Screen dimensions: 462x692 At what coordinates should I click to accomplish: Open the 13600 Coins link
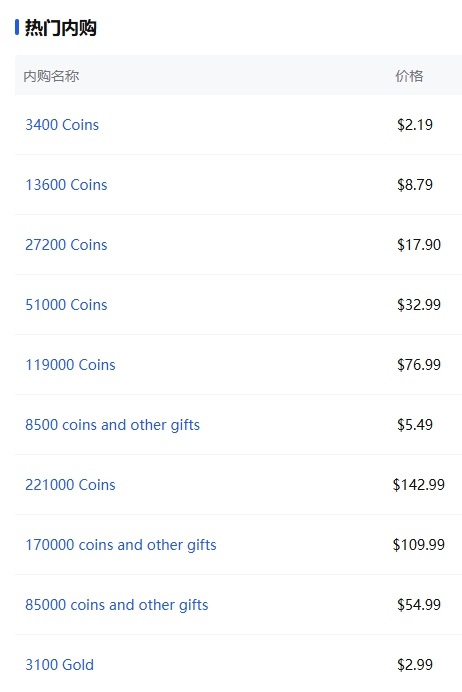tap(66, 185)
